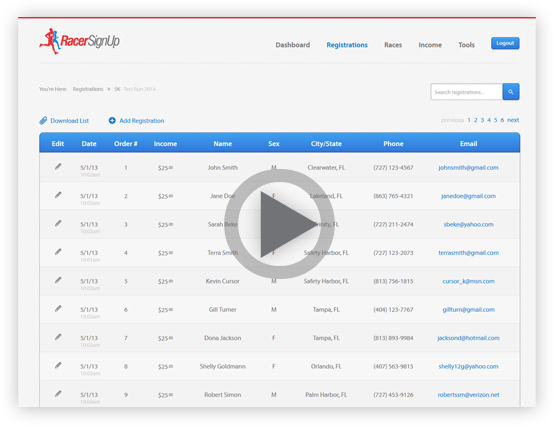Screen dimensions: 554x426
Task: Go to the Races section
Action: (393, 45)
